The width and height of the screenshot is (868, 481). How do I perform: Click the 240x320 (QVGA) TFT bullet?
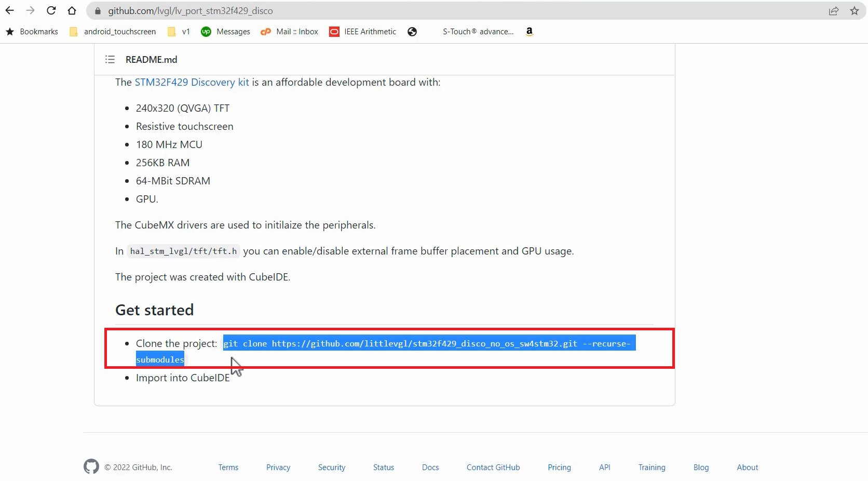[x=183, y=108]
